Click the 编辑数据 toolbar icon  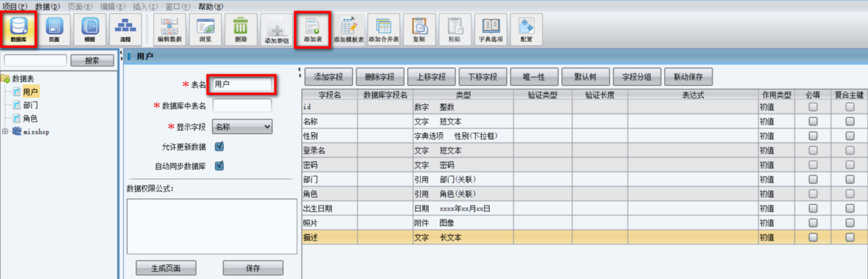coord(169,29)
